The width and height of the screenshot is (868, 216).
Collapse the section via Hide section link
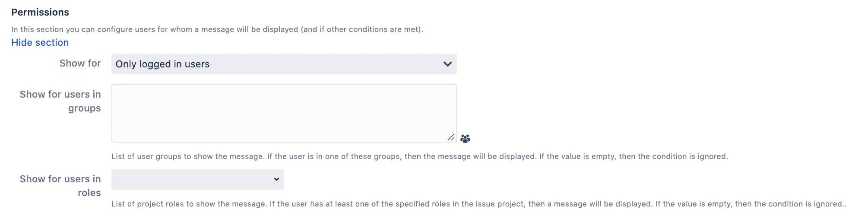[40, 42]
